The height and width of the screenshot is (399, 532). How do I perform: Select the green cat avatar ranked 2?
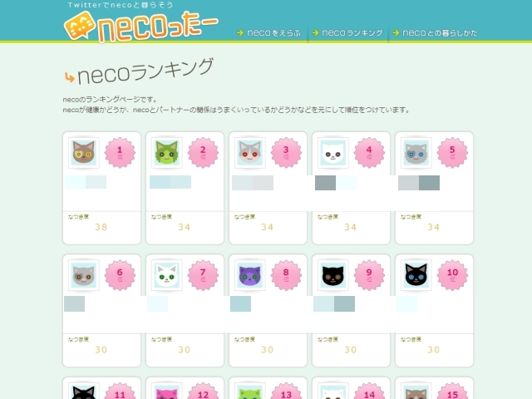(167, 153)
